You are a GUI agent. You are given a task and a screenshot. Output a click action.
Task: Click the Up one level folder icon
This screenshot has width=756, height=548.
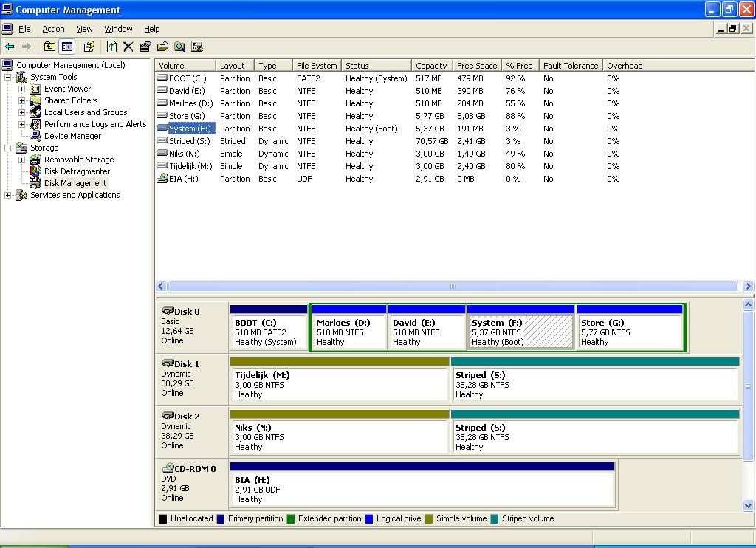(49, 47)
